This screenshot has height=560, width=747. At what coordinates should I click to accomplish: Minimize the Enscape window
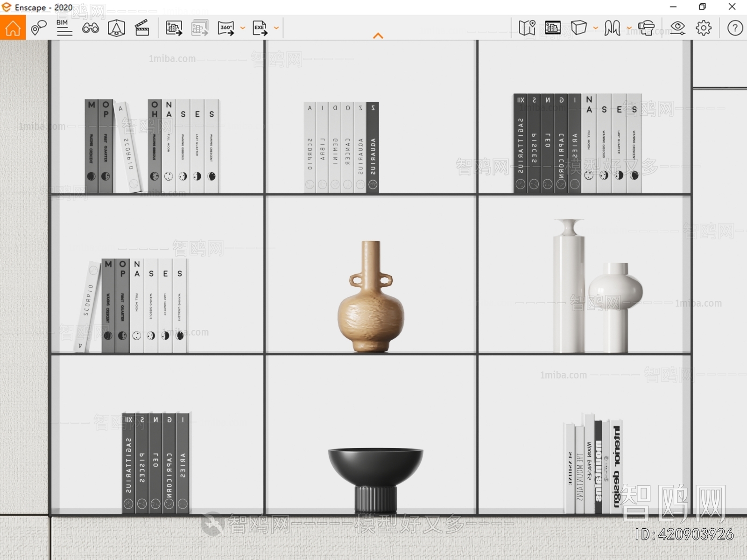point(673,7)
